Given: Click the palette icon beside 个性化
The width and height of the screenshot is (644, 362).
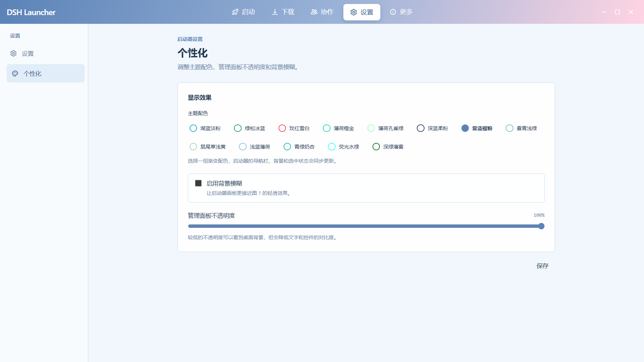Looking at the screenshot, I should pyautogui.click(x=15, y=73).
